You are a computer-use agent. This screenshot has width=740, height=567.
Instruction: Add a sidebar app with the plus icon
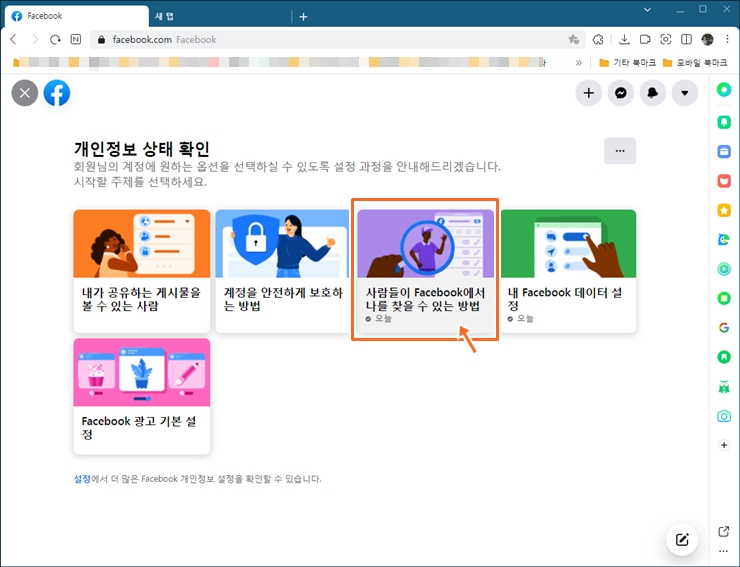click(x=723, y=445)
